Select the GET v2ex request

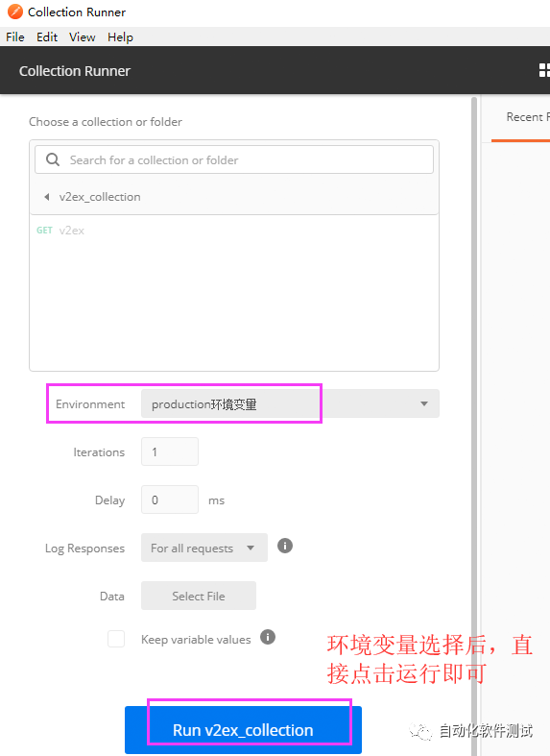[x=234, y=231]
